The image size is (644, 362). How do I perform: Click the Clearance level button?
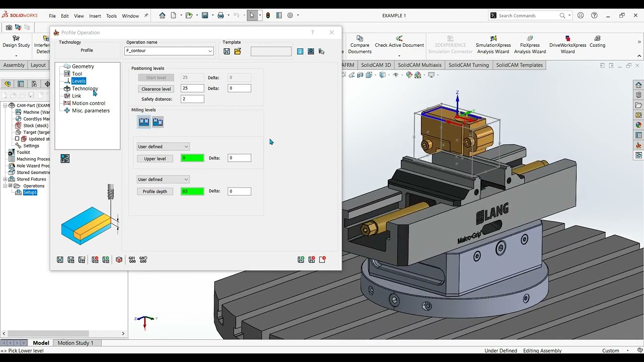(156, 88)
